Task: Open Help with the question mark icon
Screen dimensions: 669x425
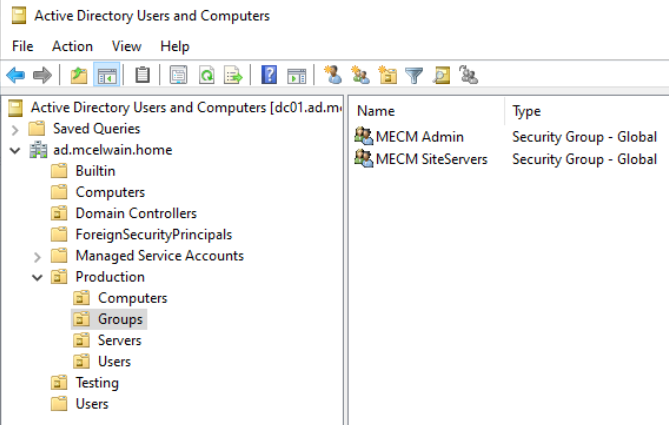Action: tap(269, 75)
